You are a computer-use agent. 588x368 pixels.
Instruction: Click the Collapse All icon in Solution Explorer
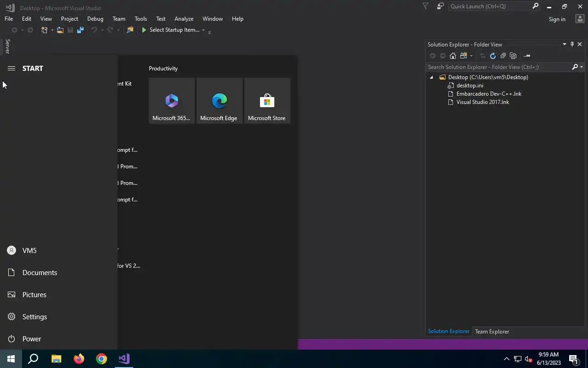pos(503,56)
